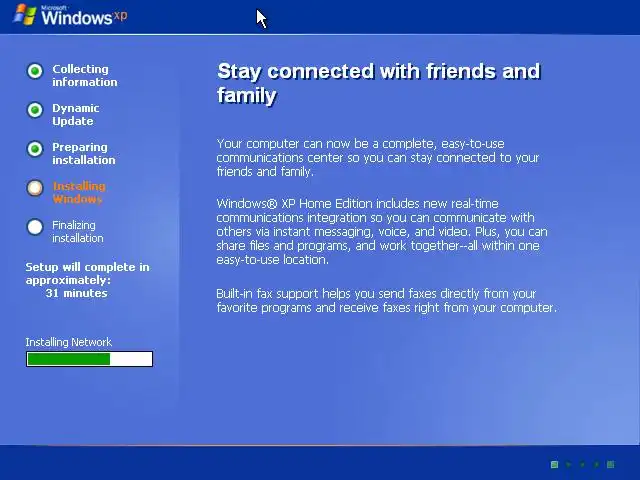
Task: Click the 'Windows XP' wordmark text
Action: click(84, 17)
